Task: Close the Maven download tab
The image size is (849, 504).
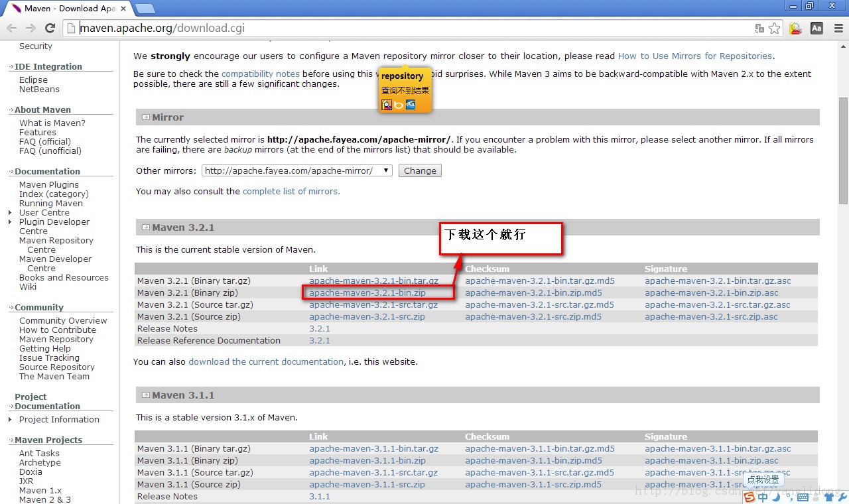Action: pos(123,9)
